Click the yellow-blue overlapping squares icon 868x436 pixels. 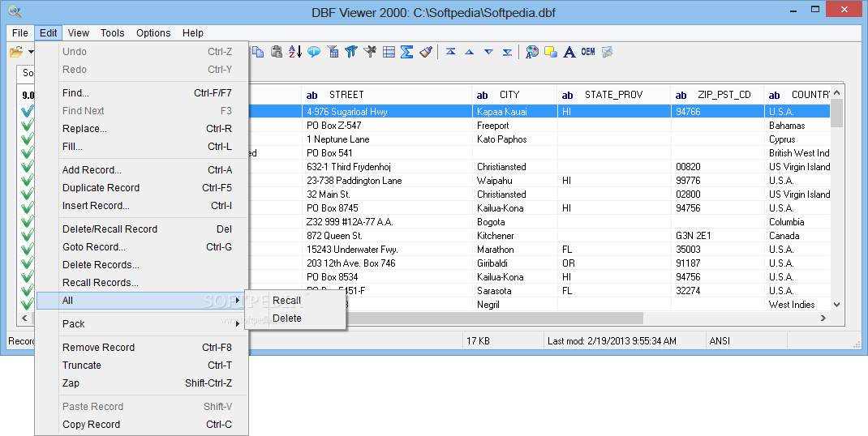click(x=551, y=51)
